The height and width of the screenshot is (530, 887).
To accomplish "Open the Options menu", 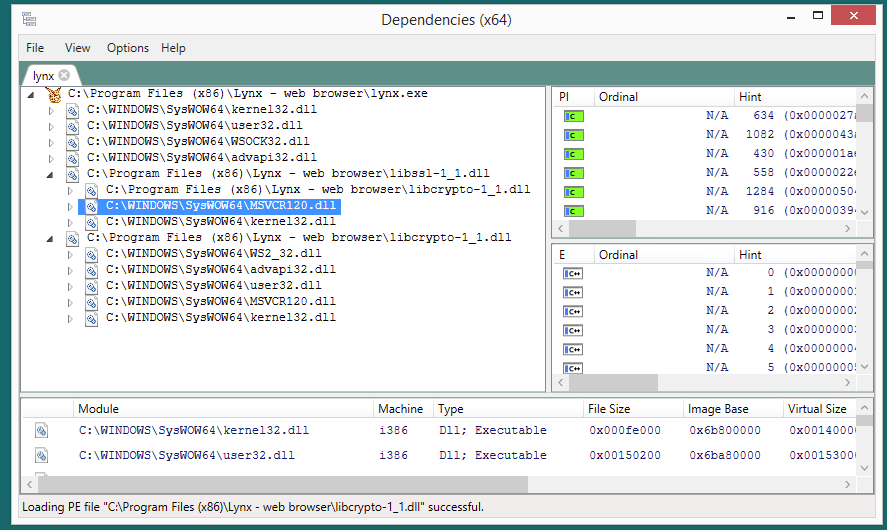I will [x=127, y=48].
